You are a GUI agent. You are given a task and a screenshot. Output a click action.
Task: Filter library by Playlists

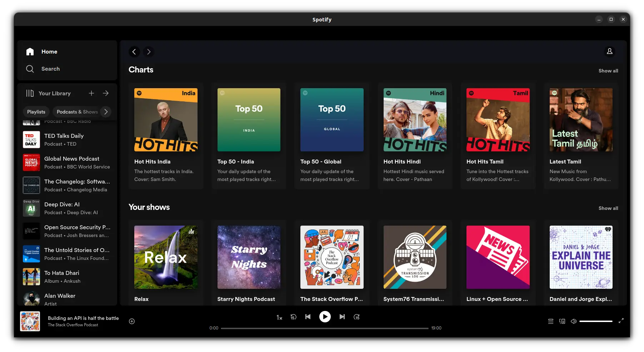tap(36, 112)
